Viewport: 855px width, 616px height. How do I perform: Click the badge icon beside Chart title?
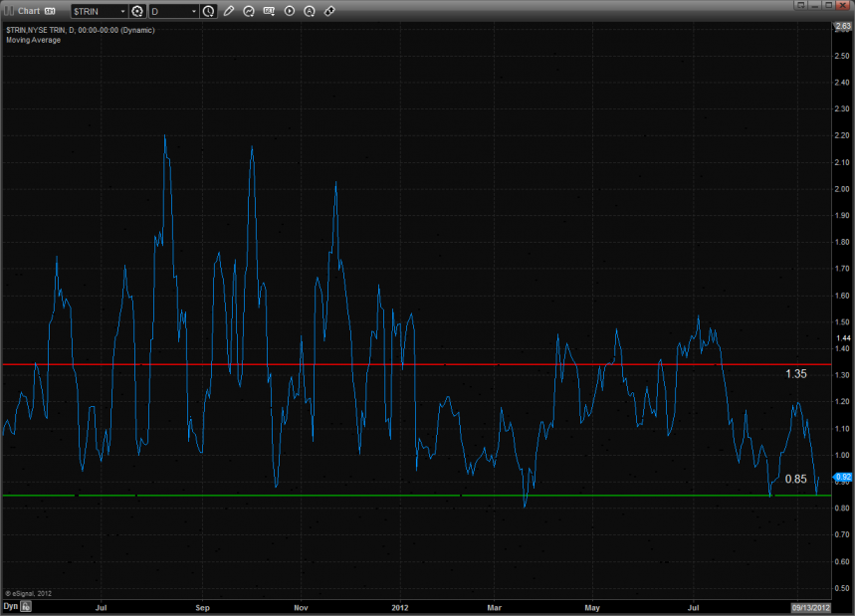[50, 11]
